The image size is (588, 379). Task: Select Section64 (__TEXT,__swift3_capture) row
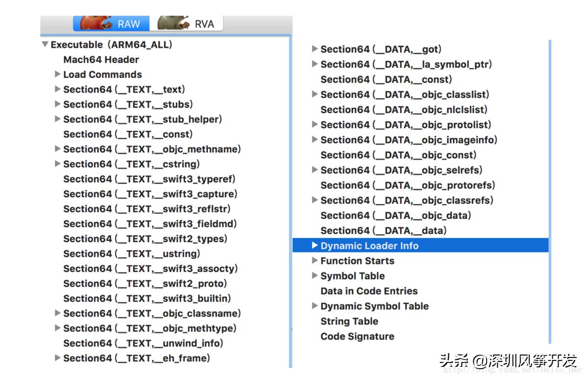click(x=150, y=194)
